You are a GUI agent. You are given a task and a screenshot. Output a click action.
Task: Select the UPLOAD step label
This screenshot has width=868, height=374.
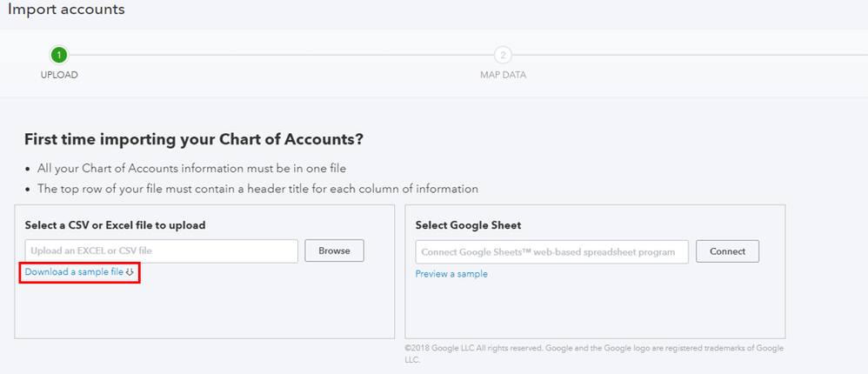pos(59,75)
